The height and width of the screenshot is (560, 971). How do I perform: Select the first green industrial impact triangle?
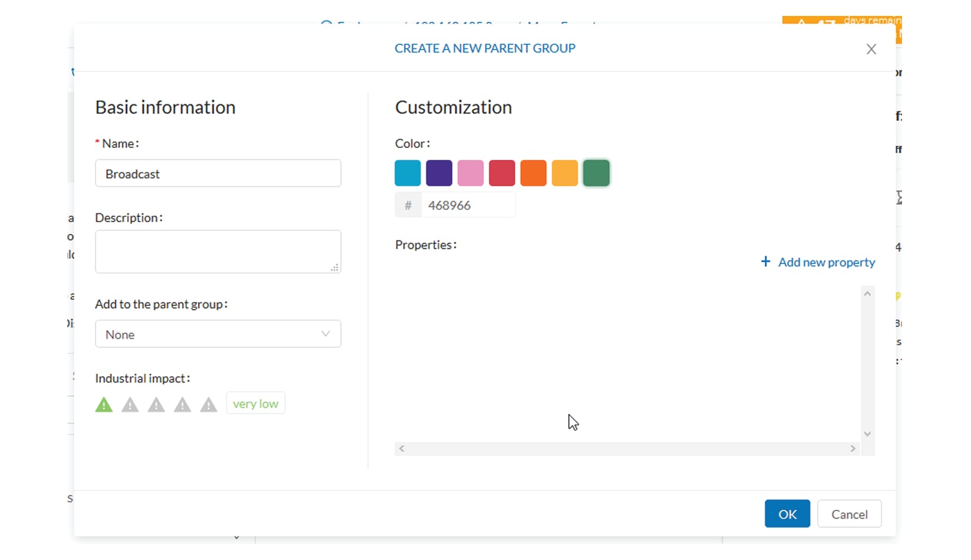104,405
